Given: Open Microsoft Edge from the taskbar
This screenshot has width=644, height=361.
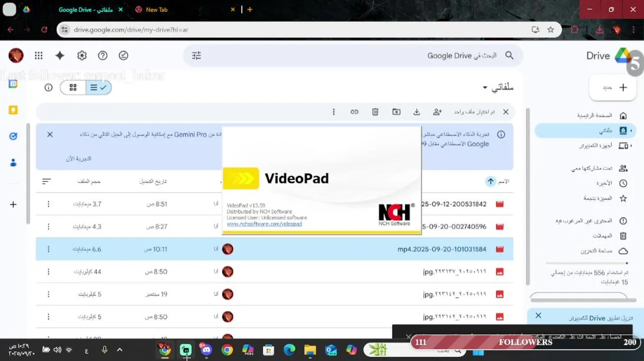Looking at the screenshot, I should 289,349.
